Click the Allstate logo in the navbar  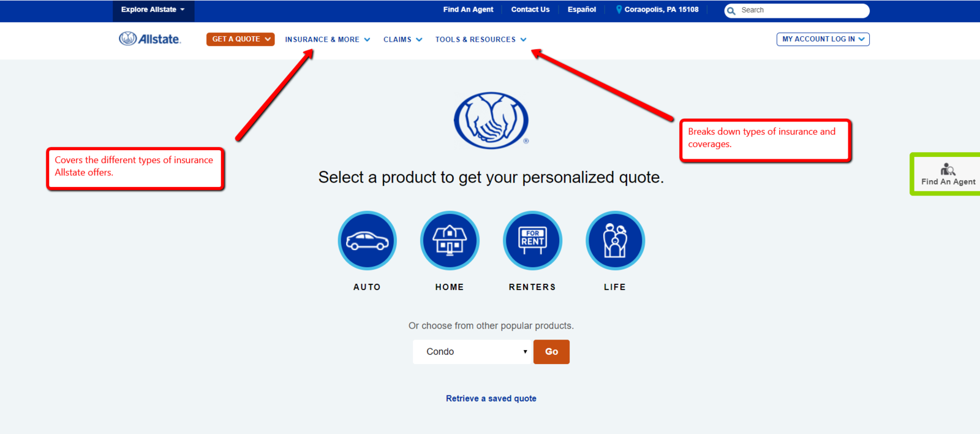(150, 39)
